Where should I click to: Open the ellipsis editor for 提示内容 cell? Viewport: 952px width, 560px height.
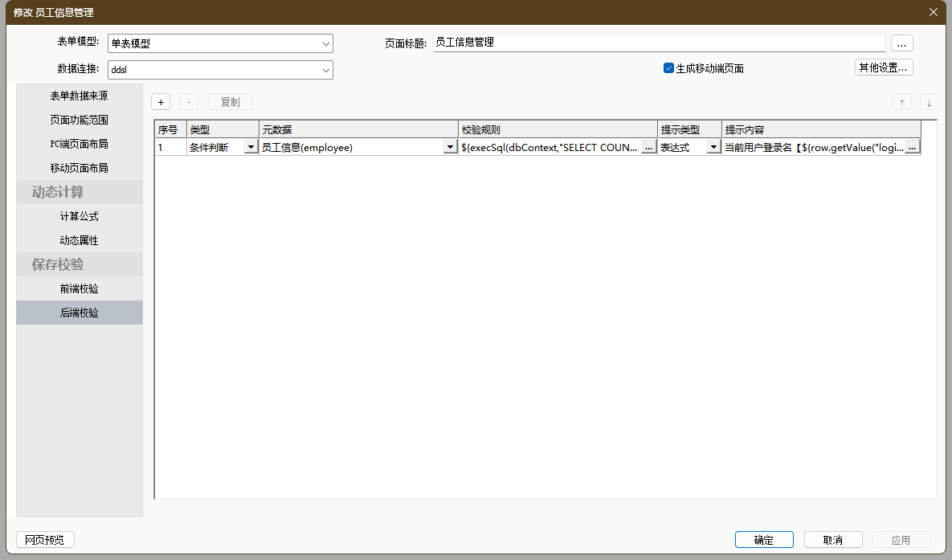912,147
